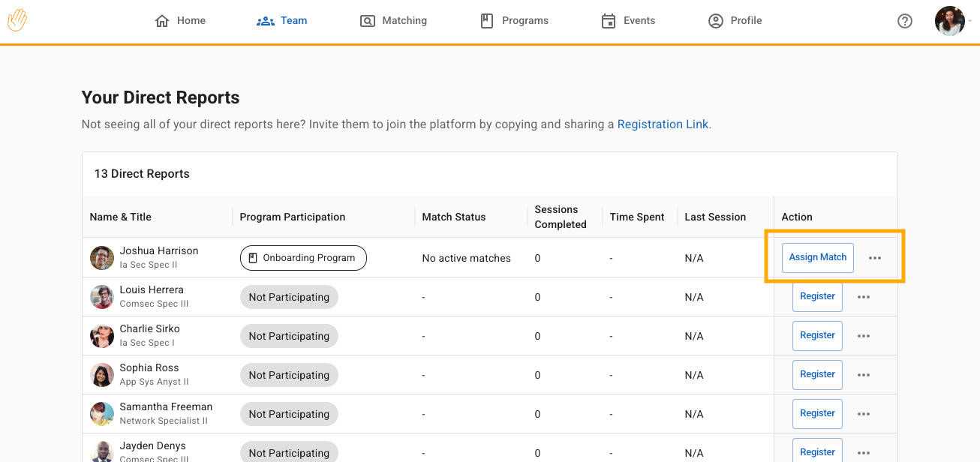The width and height of the screenshot is (980, 462).
Task: Open more options for Joshua Harrison
Action: [x=875, y=258]
